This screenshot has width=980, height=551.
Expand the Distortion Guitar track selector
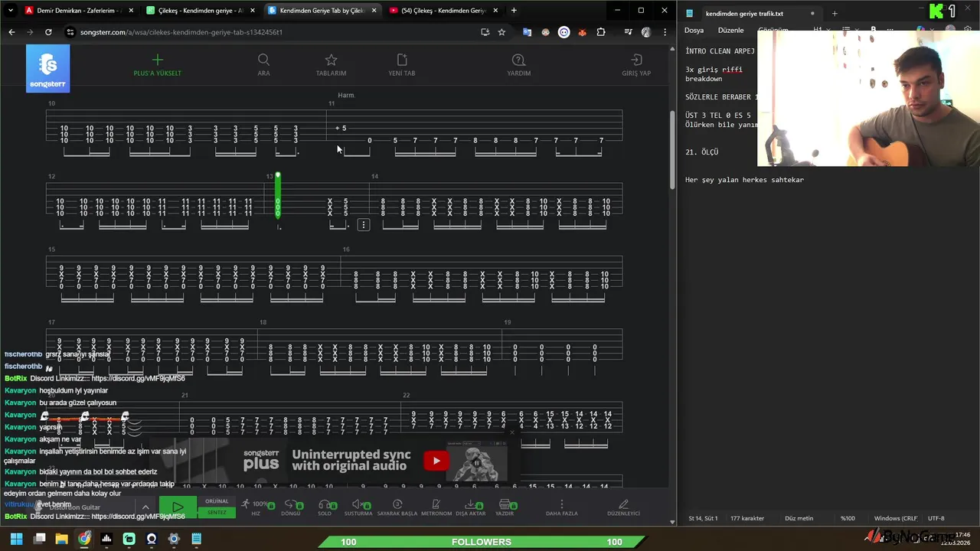pyautogui.click(x=145, y=507)
